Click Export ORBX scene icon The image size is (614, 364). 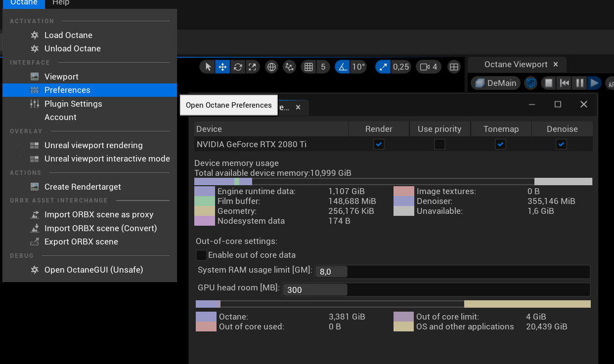pos(35,242)
